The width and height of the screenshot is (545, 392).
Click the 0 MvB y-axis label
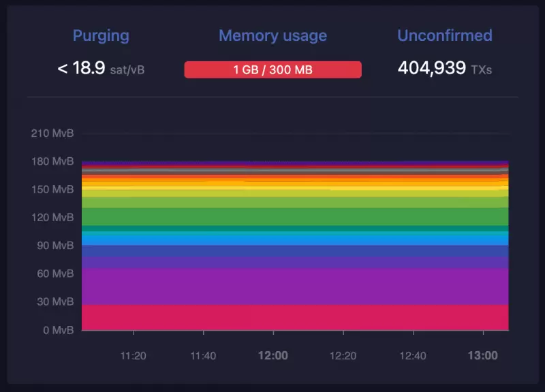click(57, 330)
